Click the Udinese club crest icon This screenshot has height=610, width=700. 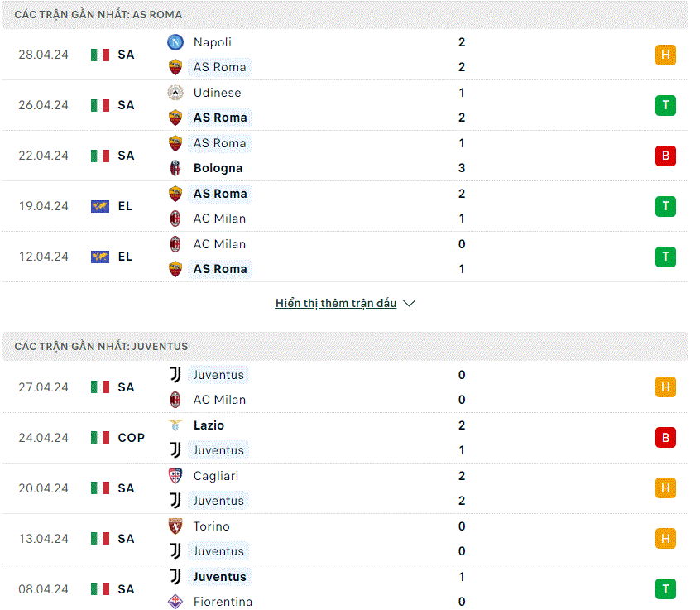175,93
